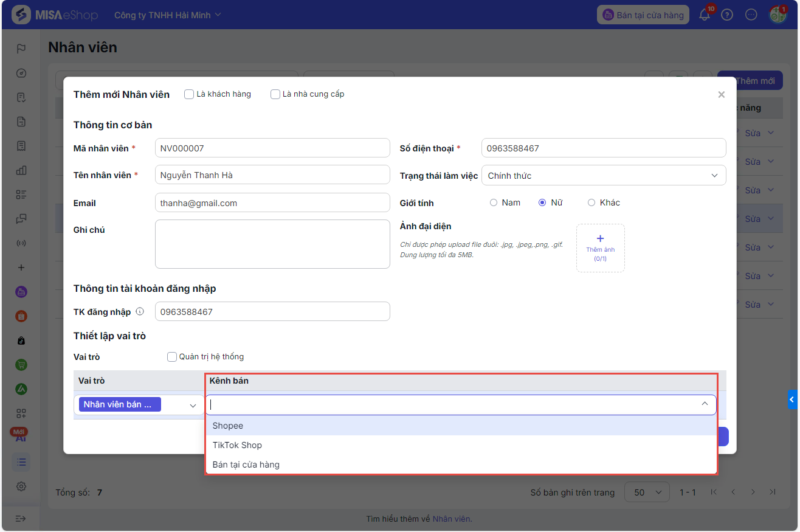This screenshot has height=532, width=800.
Task: Enable the Quản trị hệ thống checkbox
Action: [x=172, y=357]
